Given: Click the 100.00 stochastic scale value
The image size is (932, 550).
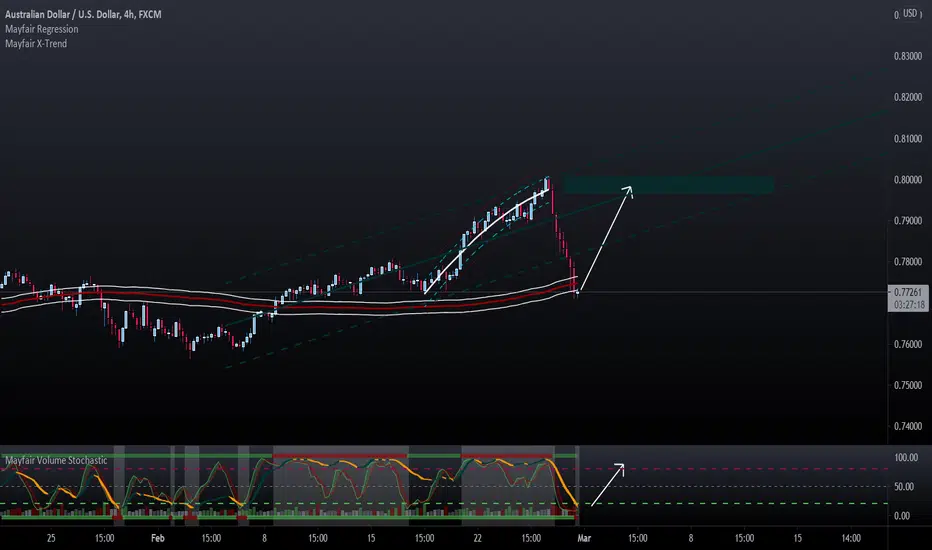Looking at the screenshot, I should point(906,458).
